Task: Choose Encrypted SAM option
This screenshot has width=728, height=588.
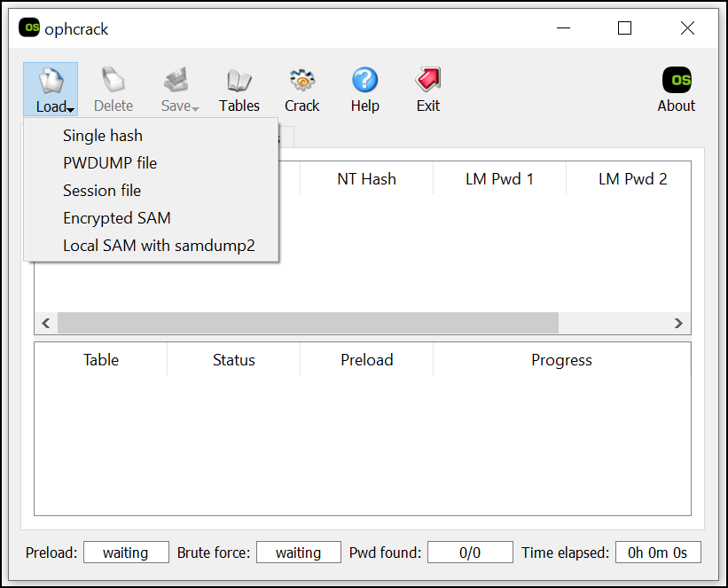Action: (x=151, y=218)
